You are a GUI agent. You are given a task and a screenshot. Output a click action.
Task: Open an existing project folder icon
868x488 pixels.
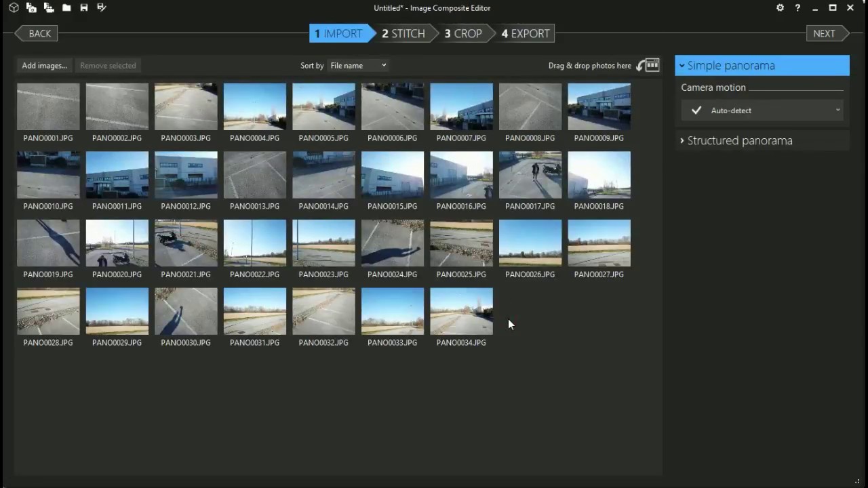(66, 7)
